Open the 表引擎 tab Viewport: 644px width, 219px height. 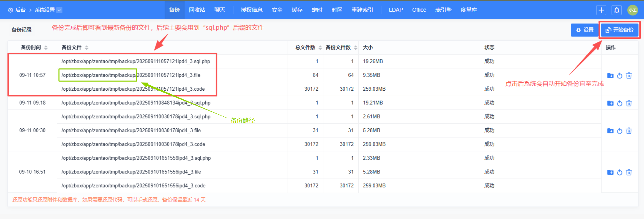pyautogui.click(x=443, y=10)
